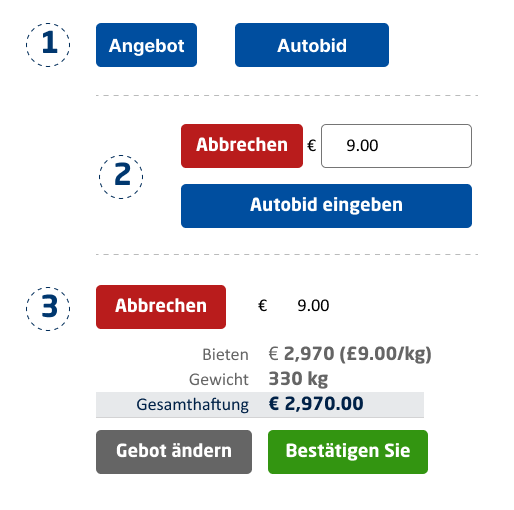Viewport: 514px width, 510px height.
Task: Select the € 2,970.00 total amount
Action: click(x=316, y=404)
